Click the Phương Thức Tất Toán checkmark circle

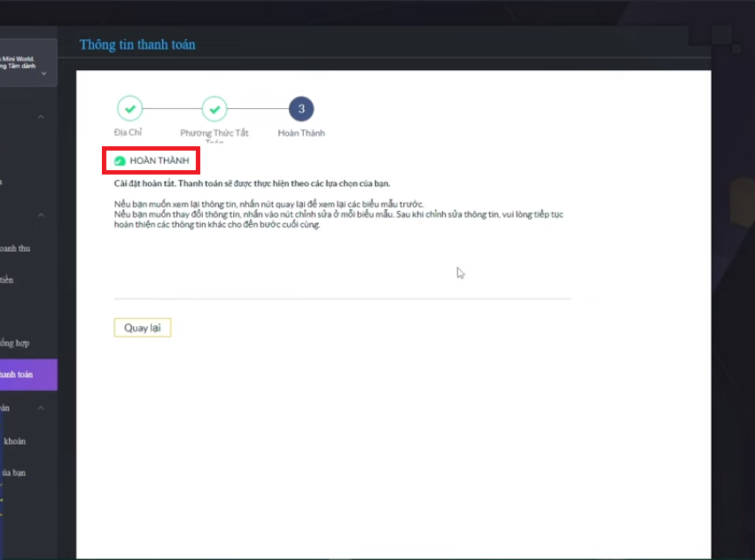pyautogui.click(x=214, y=109)
